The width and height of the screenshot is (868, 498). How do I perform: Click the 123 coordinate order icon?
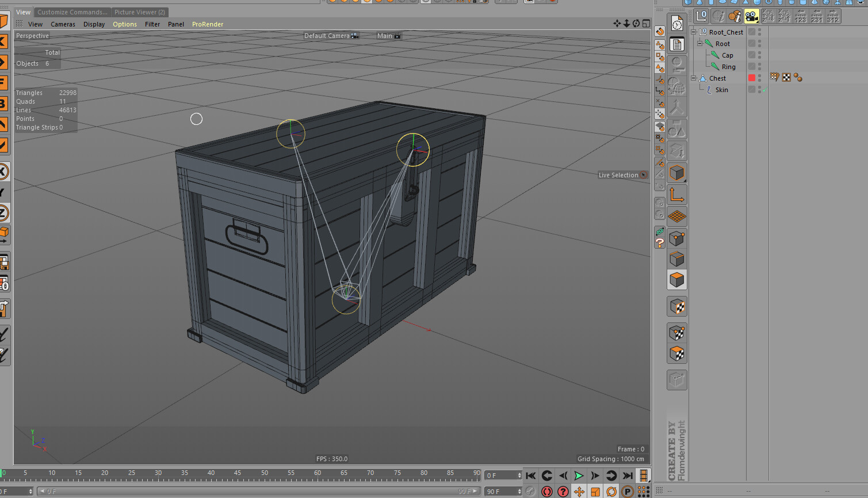click(800, 17)
